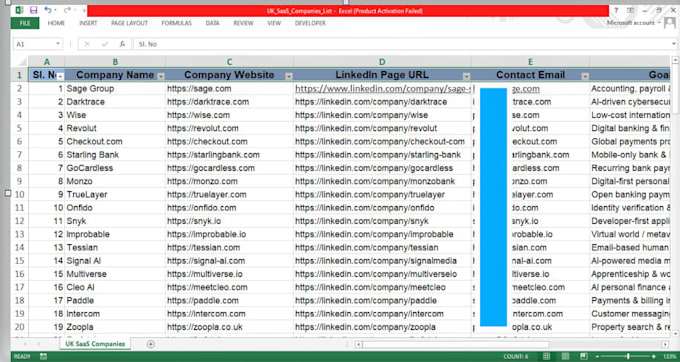Open the Sl. No filter dropdown
Image resolution: width=680 pixels, height=362 pixels.
[60, 76]
